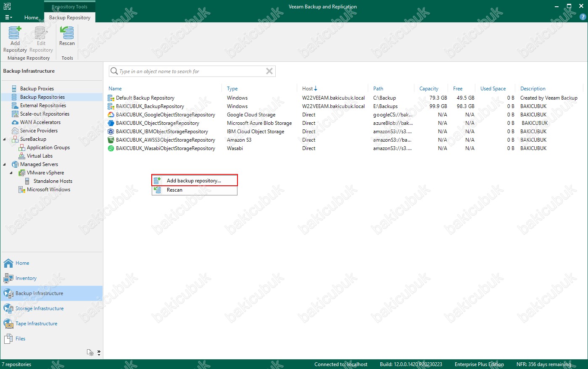Collapse the SureBackup tree node

(x=5, y=139)
